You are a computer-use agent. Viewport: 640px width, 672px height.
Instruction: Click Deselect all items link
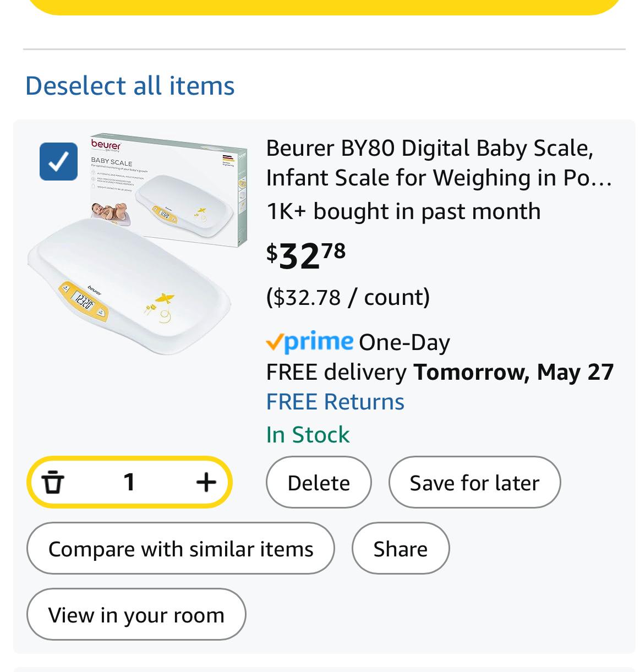pos(130,86)
